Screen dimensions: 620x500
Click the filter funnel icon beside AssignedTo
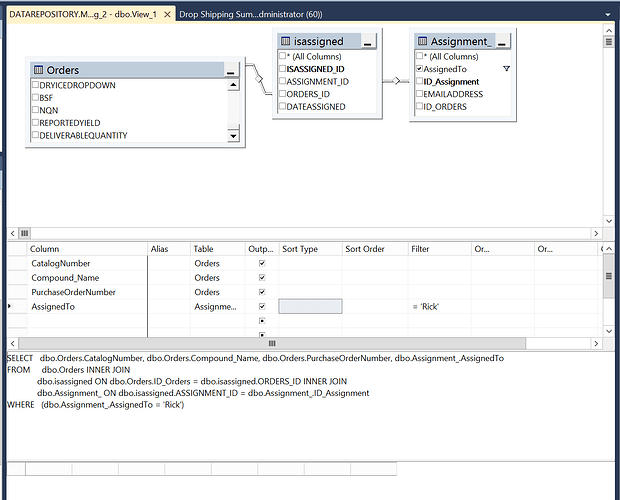pos(506,69)
